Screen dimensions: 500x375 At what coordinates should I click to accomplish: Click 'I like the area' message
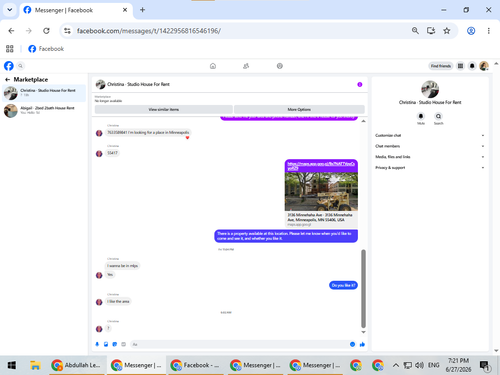[118, 301]
